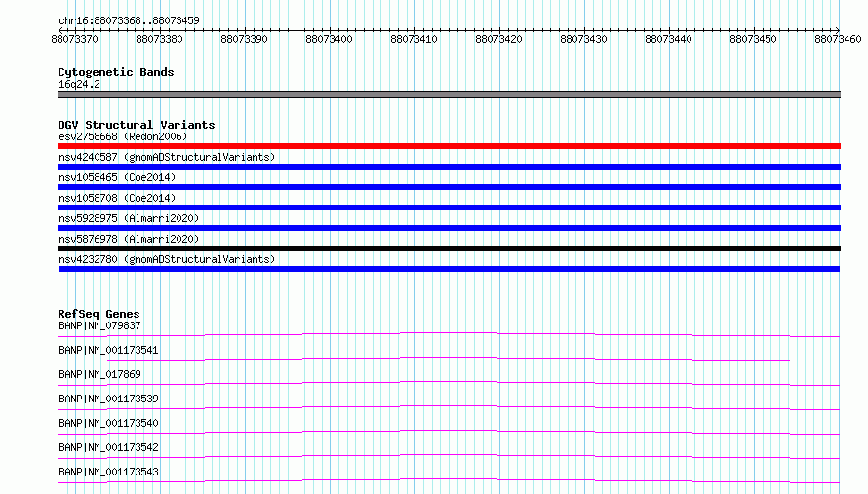The width and height of the screenshot is (868, 494).
Task: Click ruler position 88073430
Action: [583, 39]
